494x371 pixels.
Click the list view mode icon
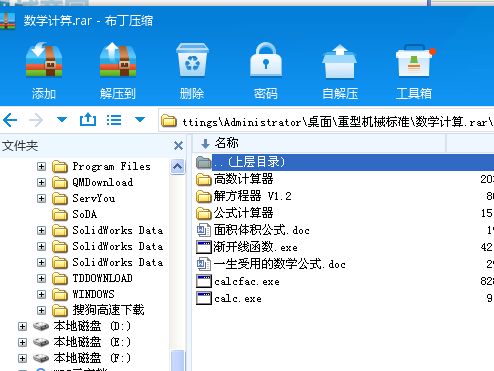point(114,120)
